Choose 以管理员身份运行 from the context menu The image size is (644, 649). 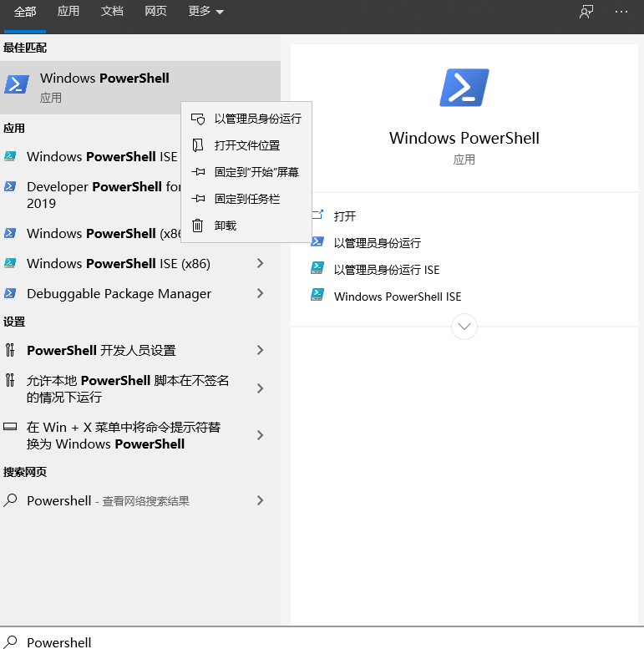(x=246, y=119)
